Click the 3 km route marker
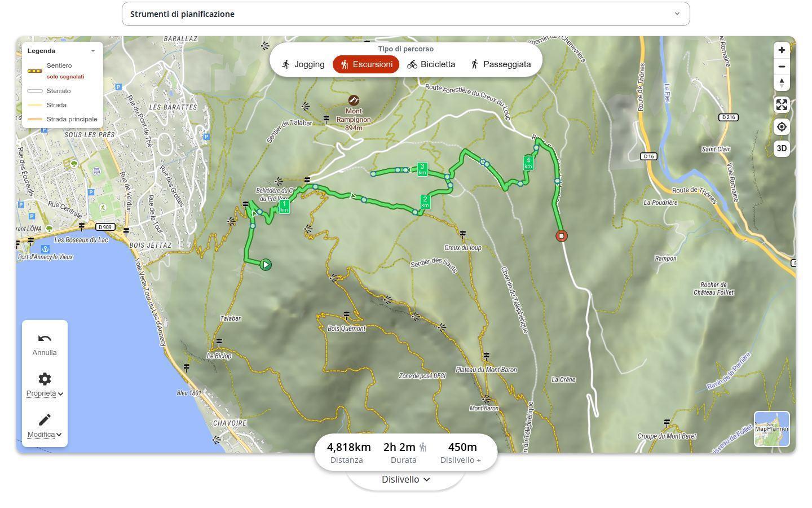812x508 pixels. click(422, 169)
